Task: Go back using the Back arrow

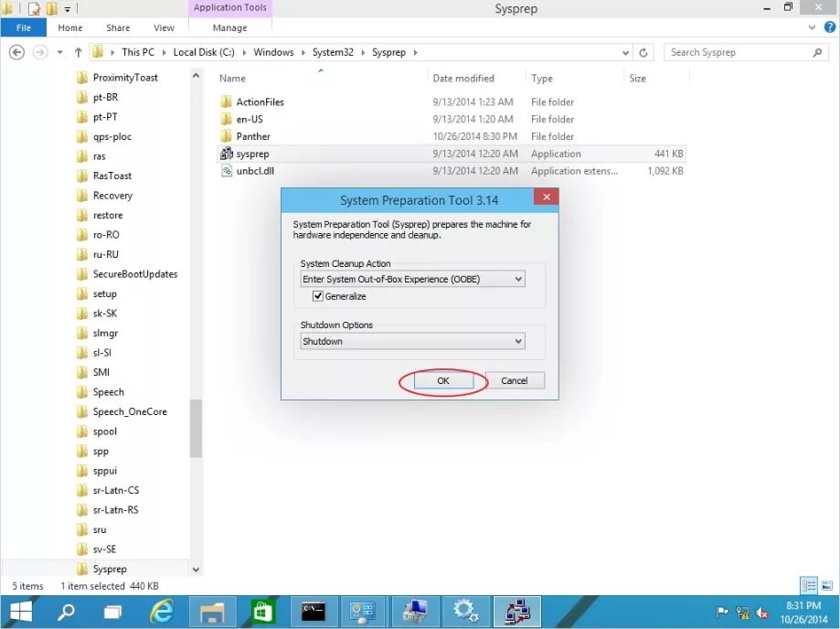Action: pos(16,52)
